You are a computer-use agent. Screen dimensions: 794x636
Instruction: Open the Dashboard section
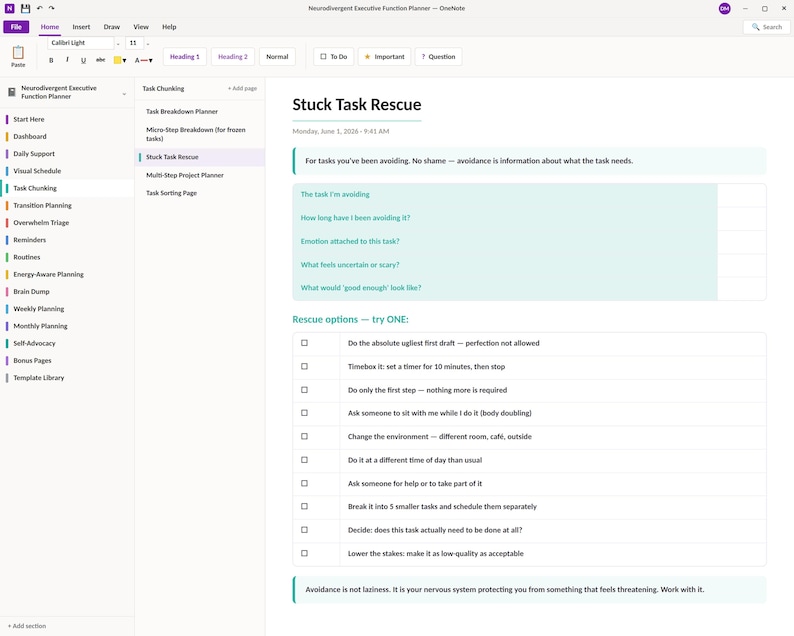click(x=67, y=136)
